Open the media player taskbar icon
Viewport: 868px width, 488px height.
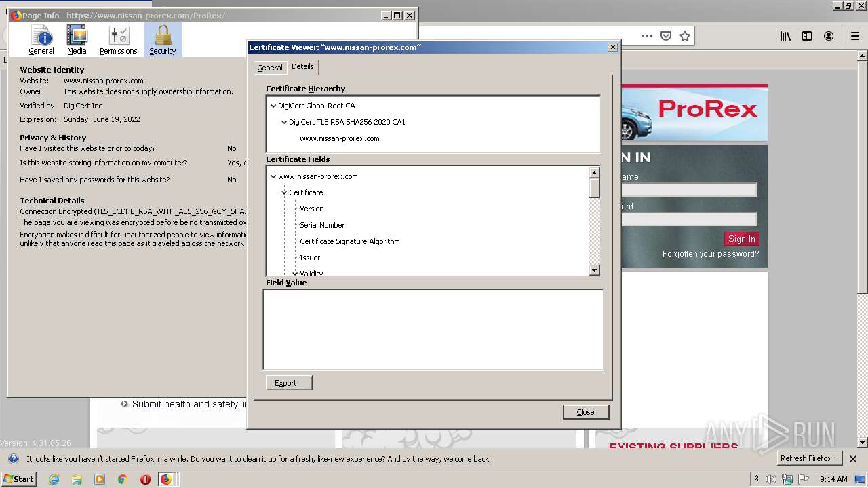pos(100,479)
